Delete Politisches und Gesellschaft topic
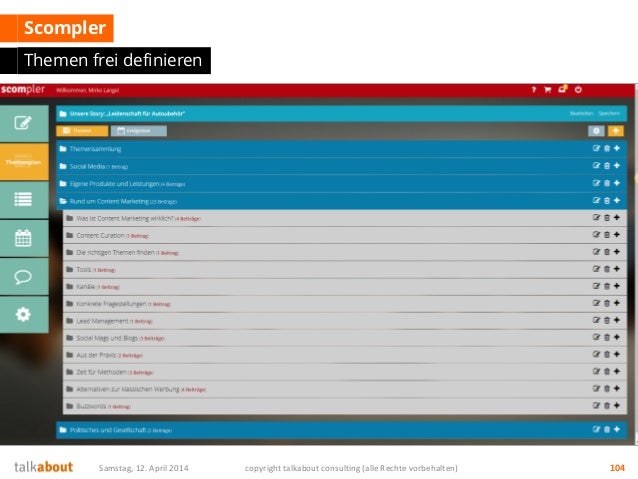 pos(607,429)
